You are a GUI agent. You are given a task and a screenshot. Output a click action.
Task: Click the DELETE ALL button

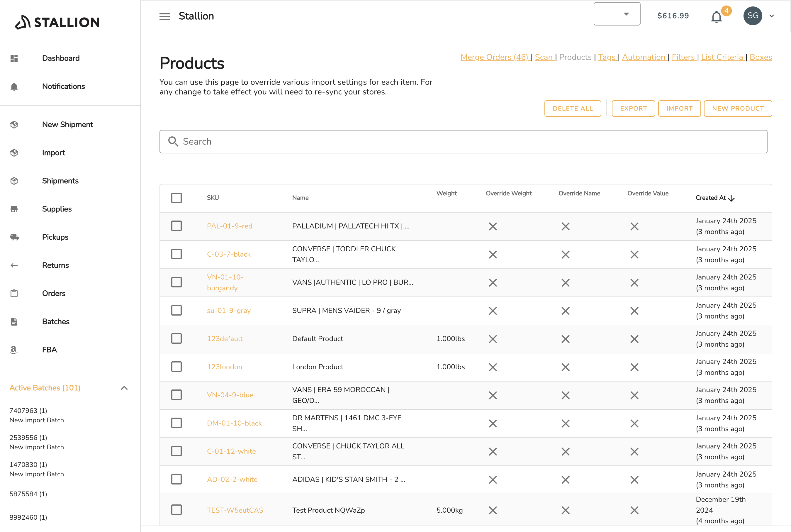pyautogui.click(x=573, y=109)
